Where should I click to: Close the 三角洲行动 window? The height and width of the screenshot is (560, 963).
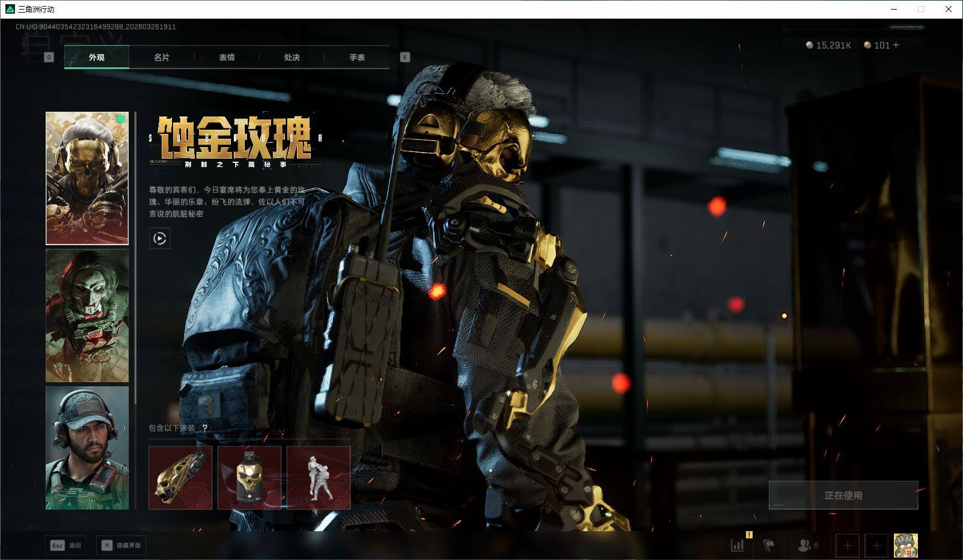point(949,9)
